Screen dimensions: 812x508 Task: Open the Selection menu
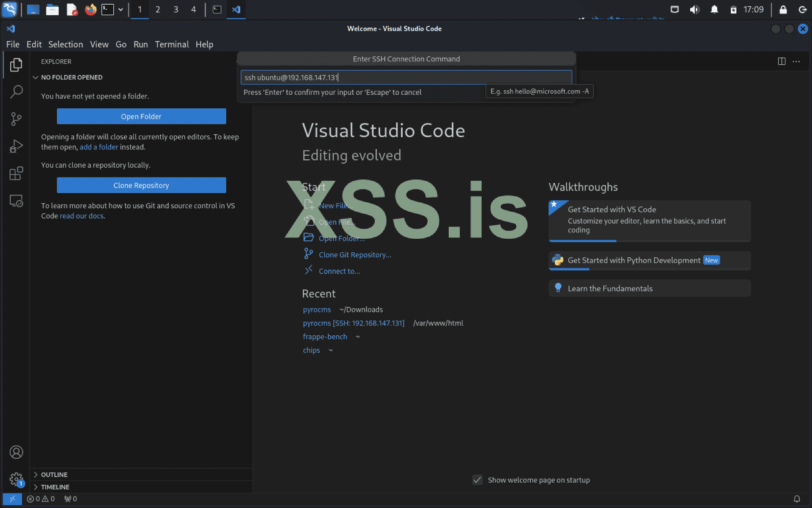[66, 44]
